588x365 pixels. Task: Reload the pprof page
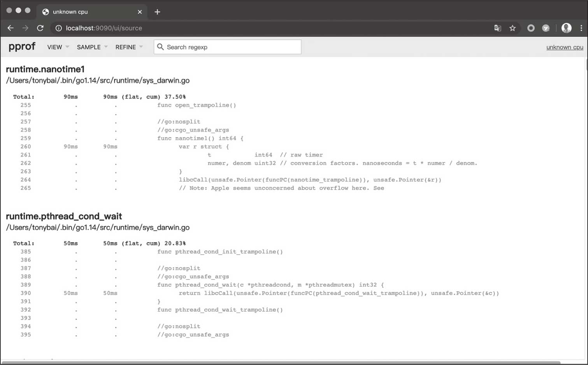click(x=40, y=28)
